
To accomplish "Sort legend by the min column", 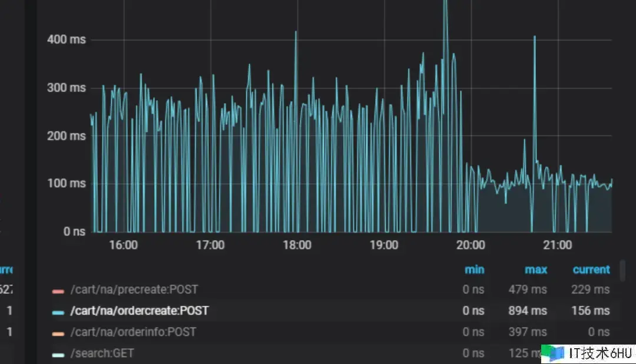I will [x=474, y=270].
